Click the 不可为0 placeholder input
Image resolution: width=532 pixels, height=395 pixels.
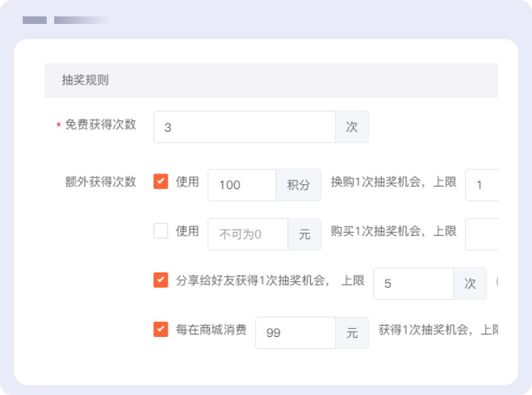[x=248, y=234]
